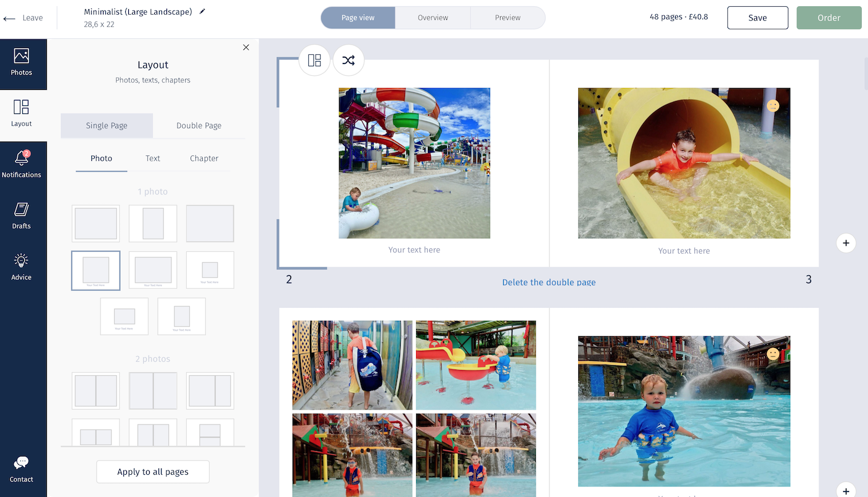The width and height of the screenshot is (868, 497).
Task: Click the Your text here caption under page 2 photo
Action: (414, 250)
